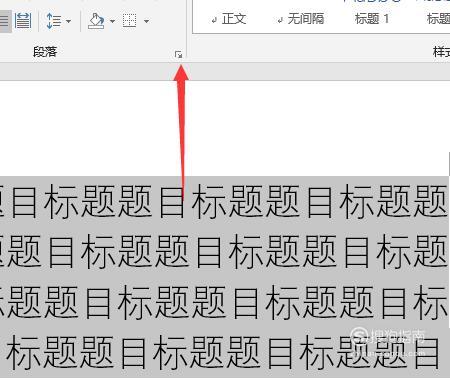Apply the 正文 style

coord(229,19)
